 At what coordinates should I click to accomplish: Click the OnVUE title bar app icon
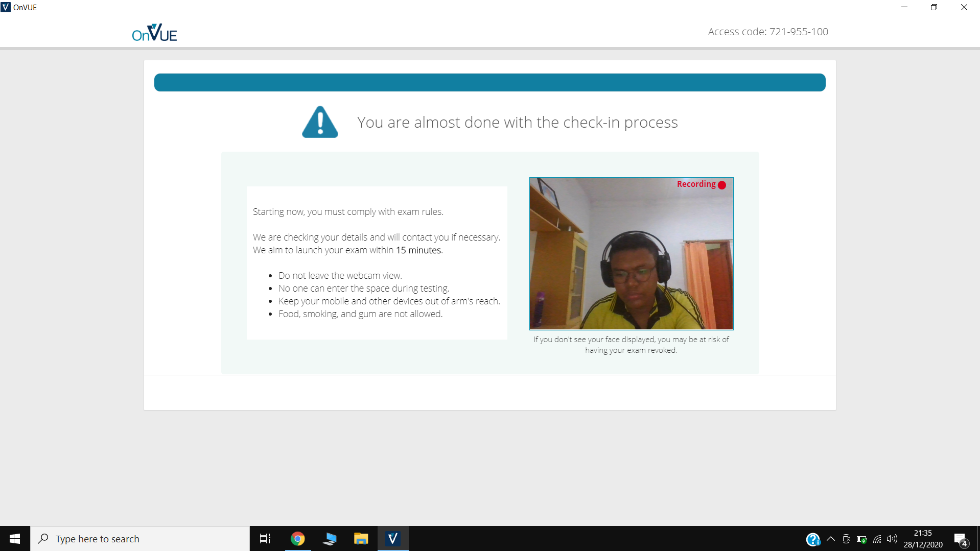[6, 7]
